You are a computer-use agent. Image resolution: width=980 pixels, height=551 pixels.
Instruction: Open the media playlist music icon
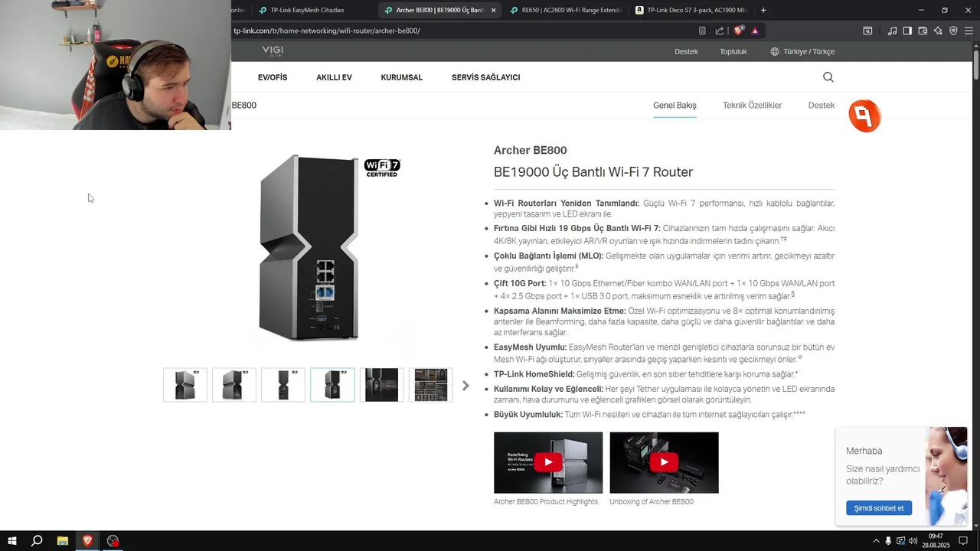pos(892,31)
